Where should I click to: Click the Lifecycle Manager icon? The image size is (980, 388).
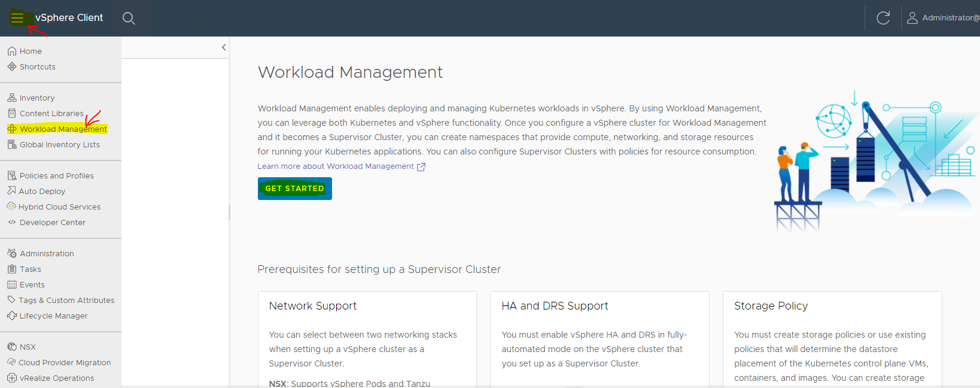pos(12,316)
